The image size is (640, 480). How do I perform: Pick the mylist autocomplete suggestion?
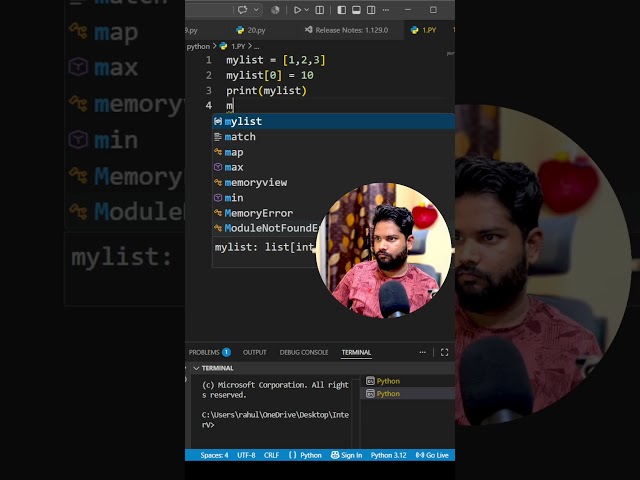point(333,121)
